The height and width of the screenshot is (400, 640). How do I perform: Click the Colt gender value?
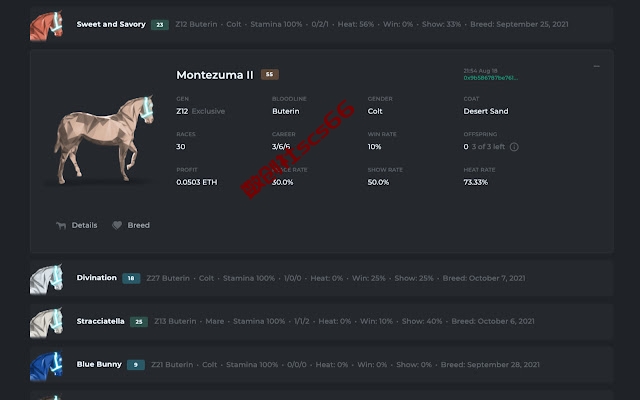click(x=375, y=111)
